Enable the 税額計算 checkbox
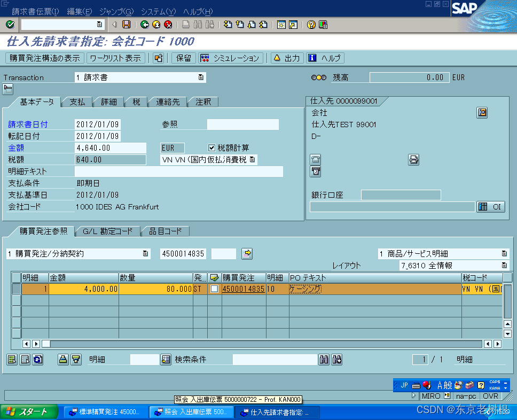This screenshot has width=517, height=420. [212, 148]
